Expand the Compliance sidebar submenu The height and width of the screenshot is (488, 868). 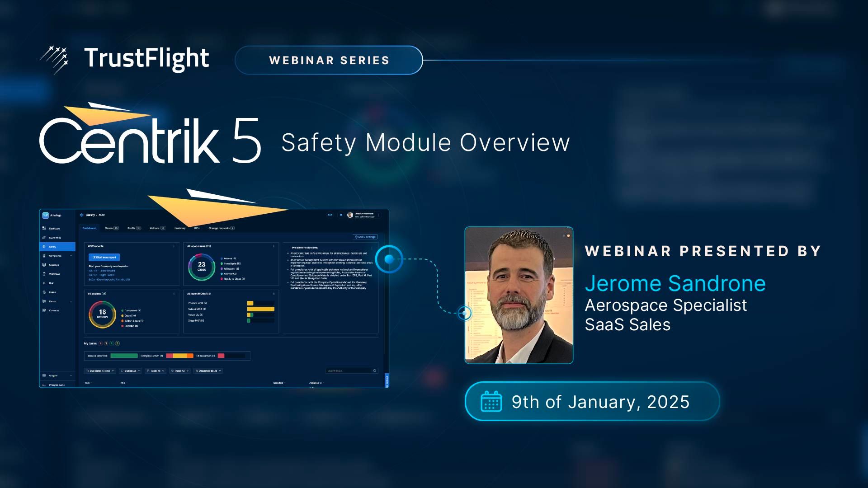[x=71, y=256]
